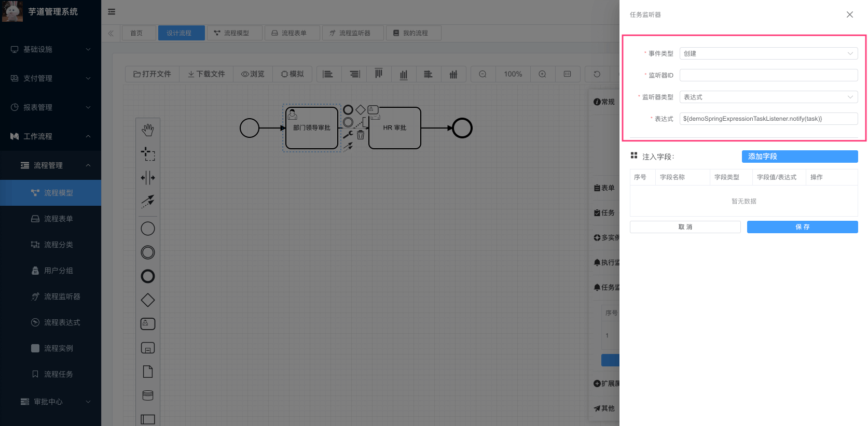Click the 监听器ID input field
Viewport: 868px width, 426px height.
(768, 75)
